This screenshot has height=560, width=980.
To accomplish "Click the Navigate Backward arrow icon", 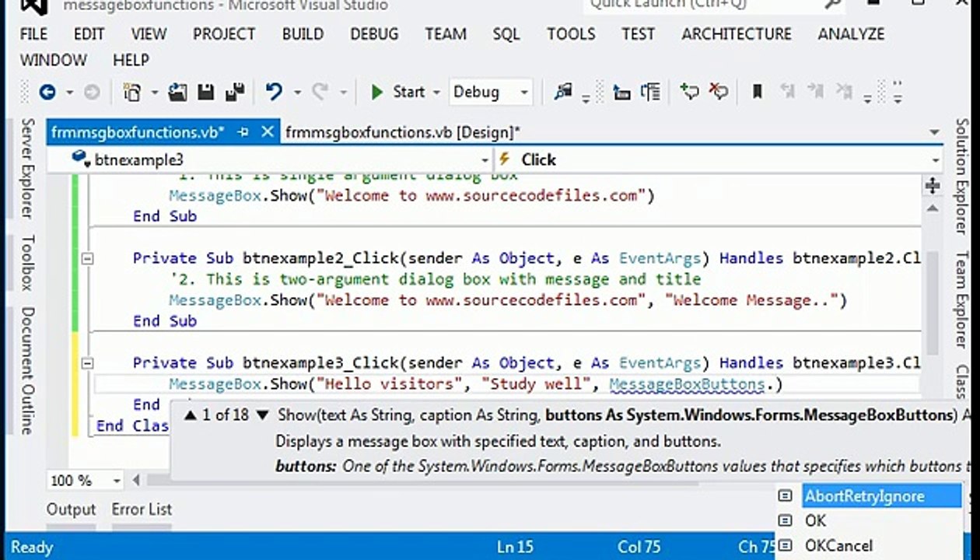I will click(x=47, y=93).
